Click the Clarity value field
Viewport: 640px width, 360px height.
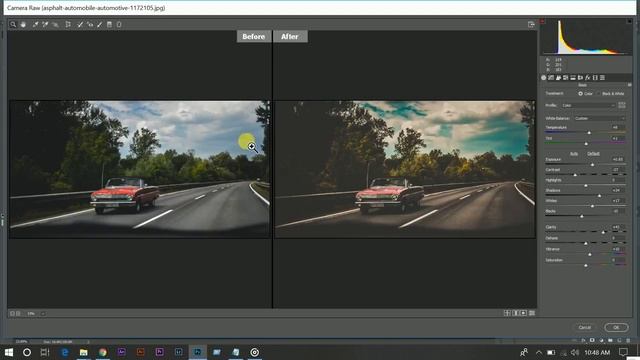[618, 227]
